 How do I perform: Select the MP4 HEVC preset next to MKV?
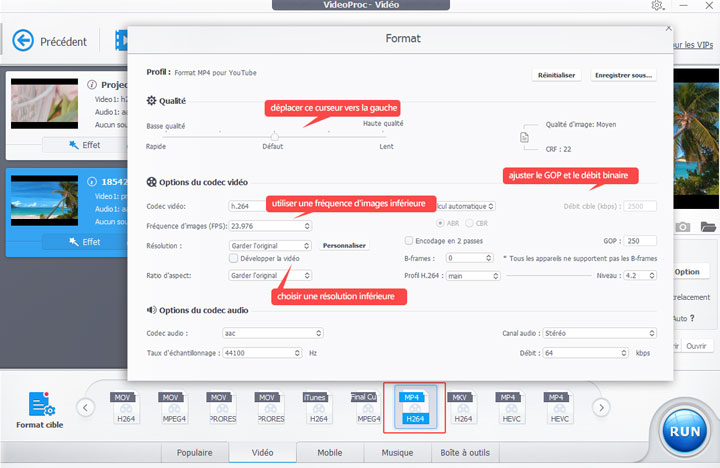click(x=511, y=408)
